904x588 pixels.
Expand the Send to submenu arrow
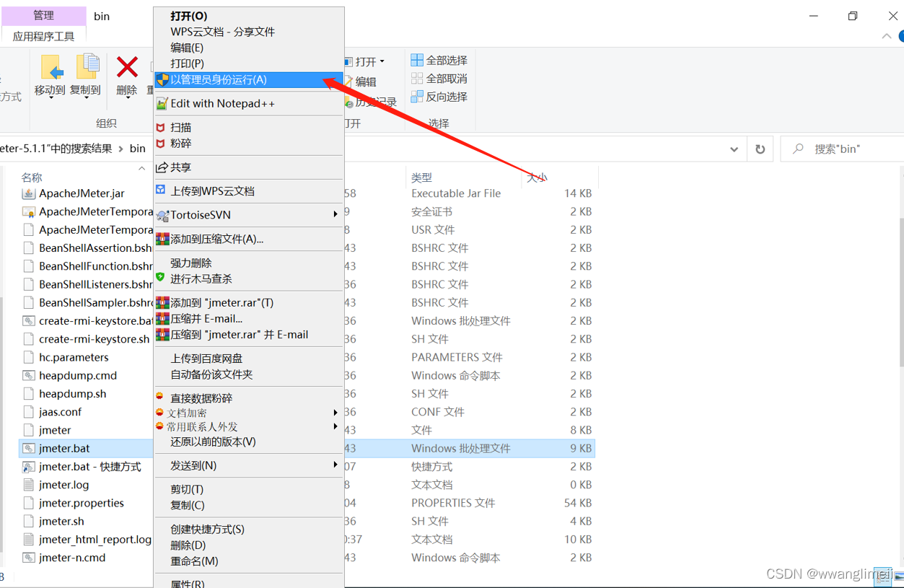pyautogui.click(x=335, y=465)
